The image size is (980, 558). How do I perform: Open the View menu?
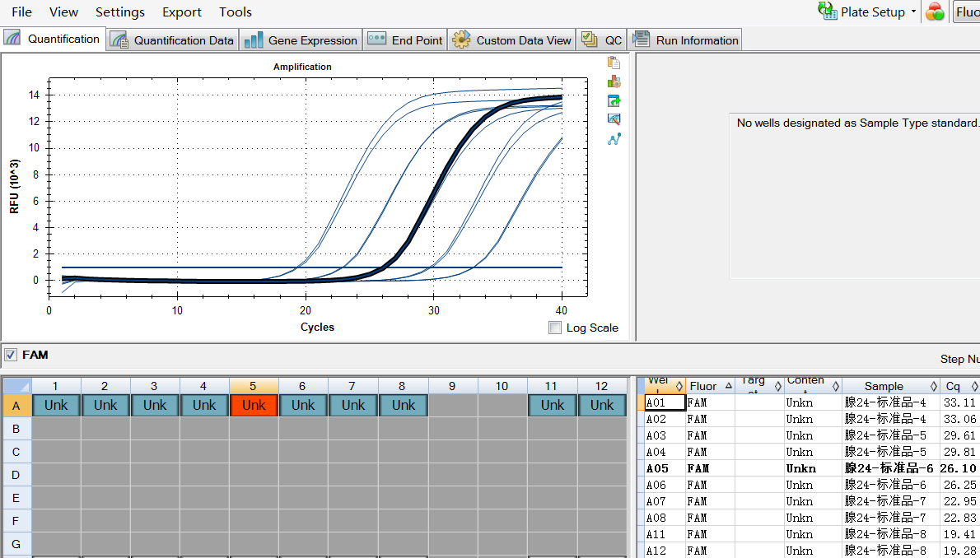click(63, 12)
